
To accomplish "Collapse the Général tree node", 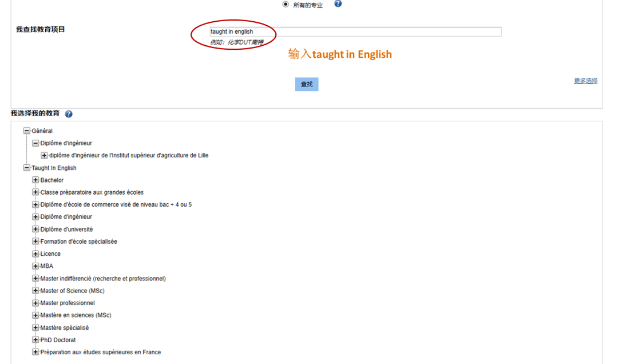I will (26, 131).
